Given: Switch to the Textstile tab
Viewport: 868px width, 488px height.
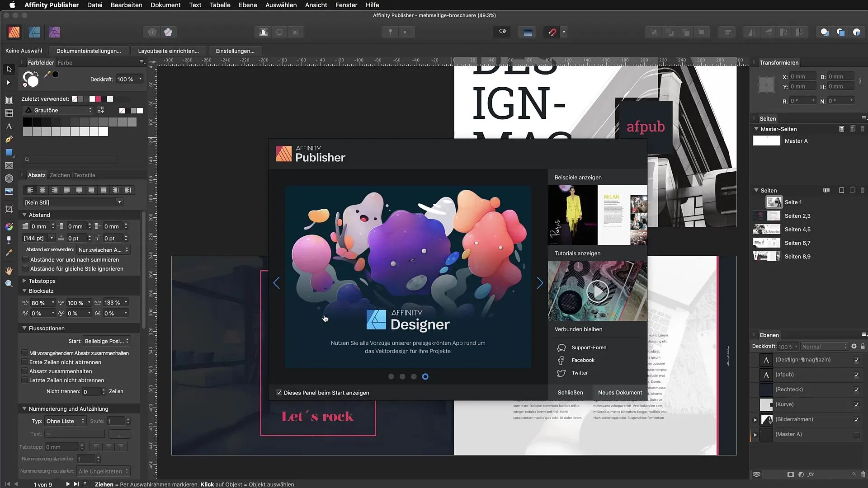Looking at the screenshot, I should (x=85, y=175).
